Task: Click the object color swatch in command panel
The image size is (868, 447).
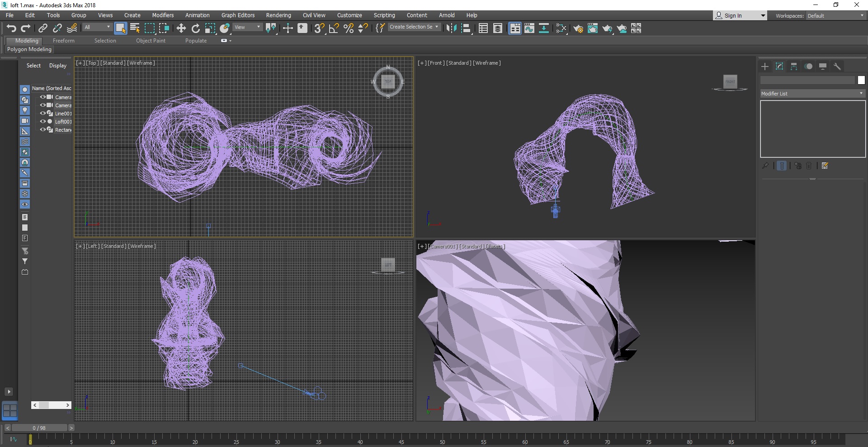Action: 861,80
